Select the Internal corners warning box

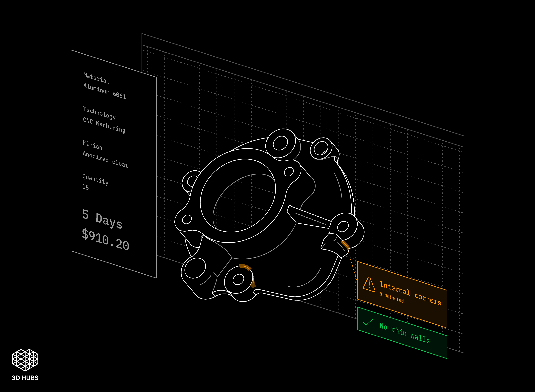(402, 295)
